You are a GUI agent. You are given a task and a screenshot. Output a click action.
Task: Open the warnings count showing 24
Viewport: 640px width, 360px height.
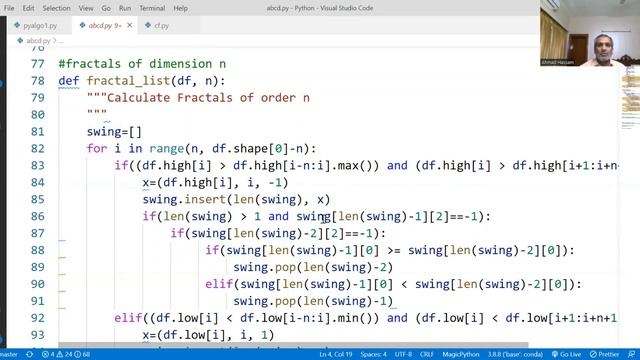(64, 354)
